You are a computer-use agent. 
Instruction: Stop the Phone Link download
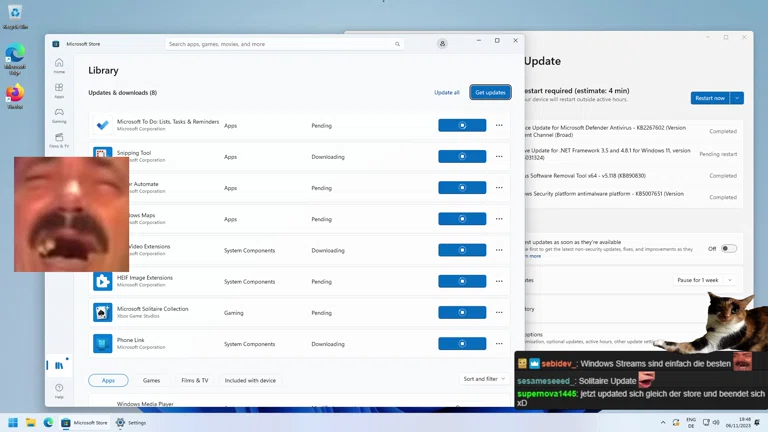462,344
